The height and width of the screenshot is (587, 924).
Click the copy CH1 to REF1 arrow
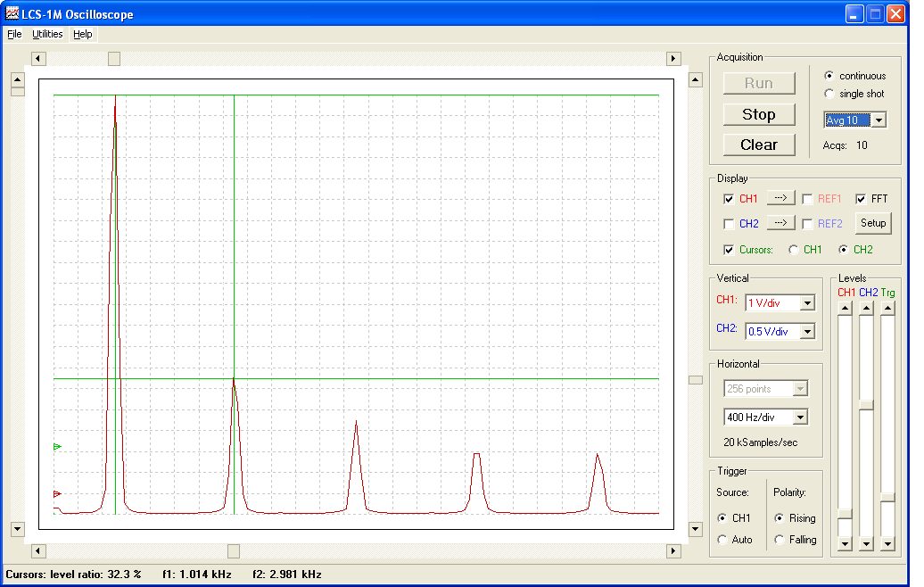tap(780, 198)
